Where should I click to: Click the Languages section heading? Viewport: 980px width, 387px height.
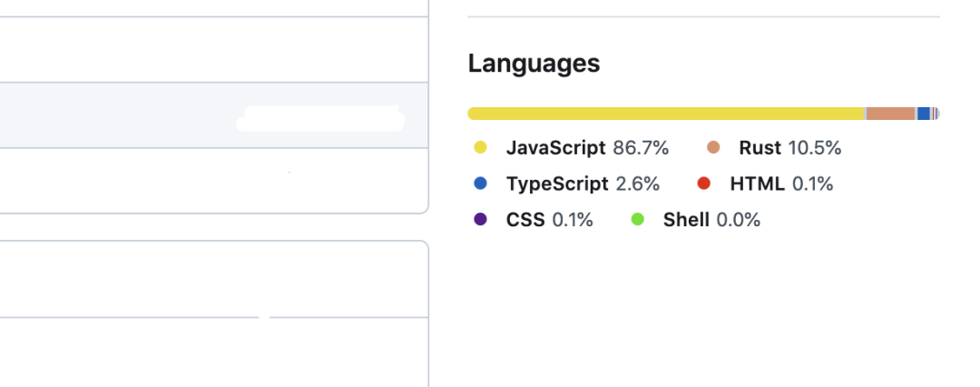[534, 64]
